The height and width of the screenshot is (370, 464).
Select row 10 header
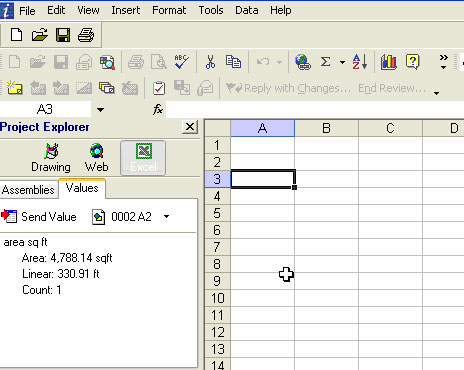217,298
